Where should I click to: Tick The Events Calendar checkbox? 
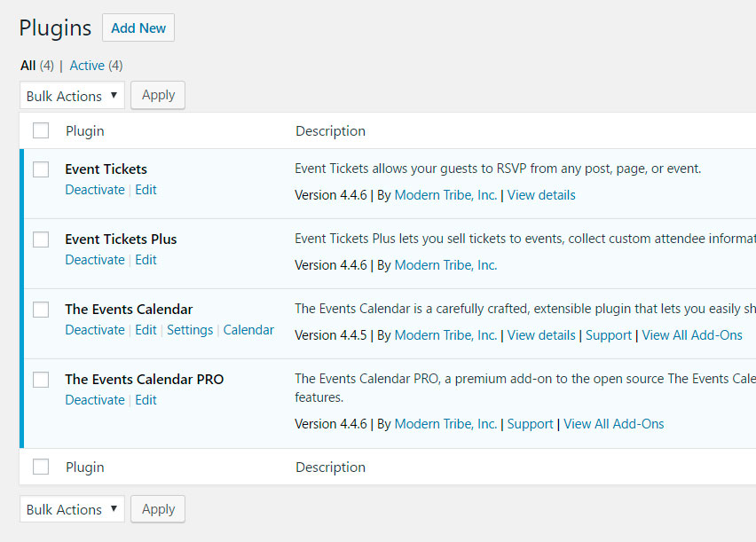tap(41, 310)
